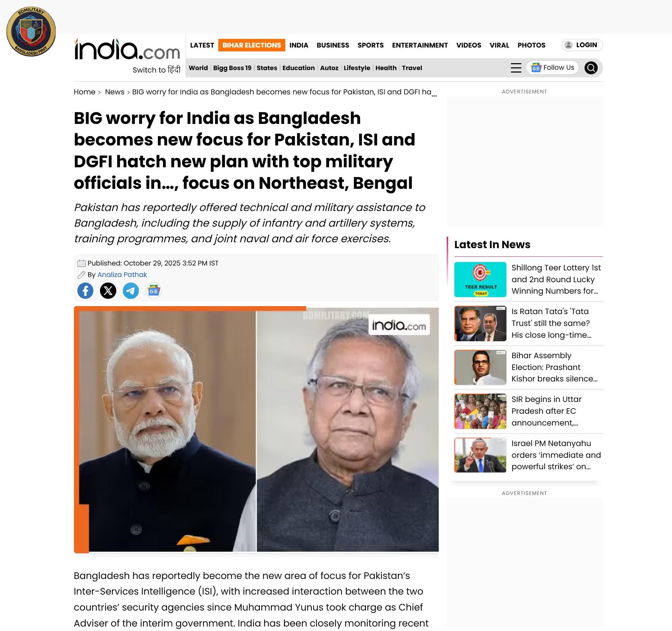Share article via Telegram icon

point(131,291)
